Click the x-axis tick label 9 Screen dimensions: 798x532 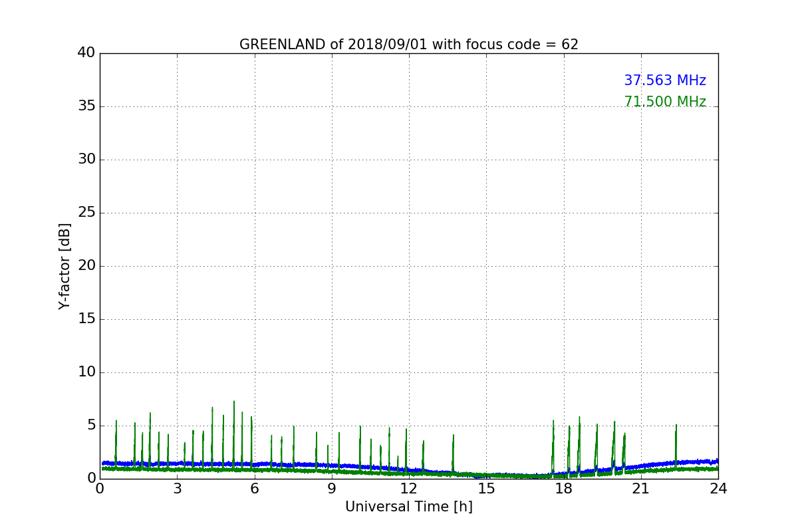pos(332,488)
